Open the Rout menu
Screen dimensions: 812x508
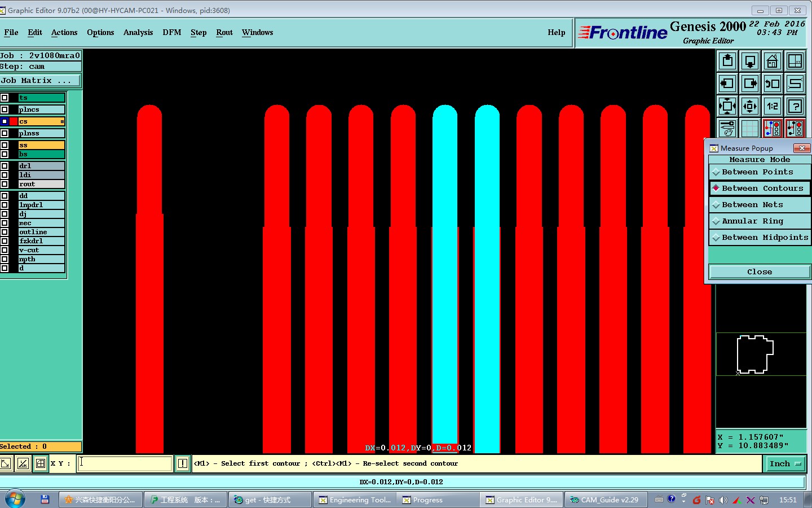[x=224, y=32]
